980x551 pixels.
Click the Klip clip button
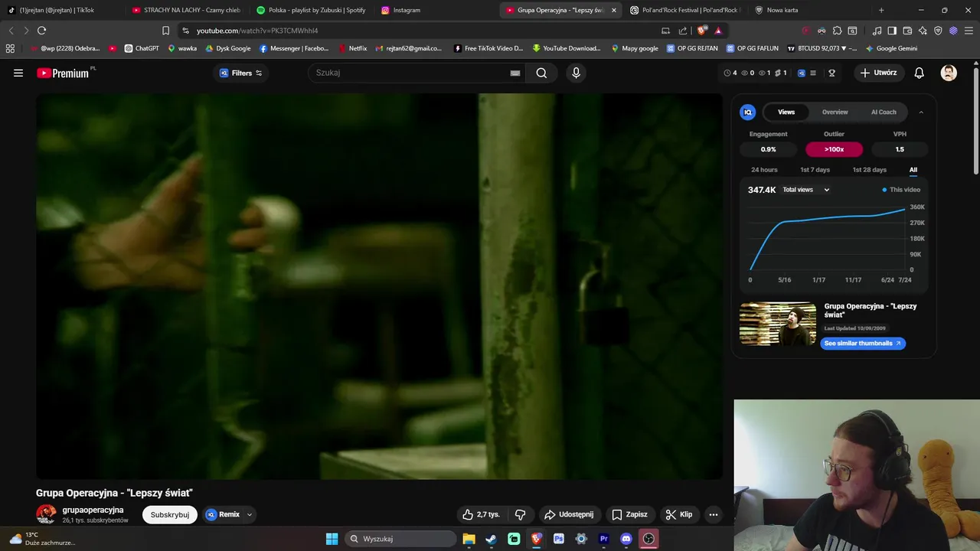pos(678,514)
